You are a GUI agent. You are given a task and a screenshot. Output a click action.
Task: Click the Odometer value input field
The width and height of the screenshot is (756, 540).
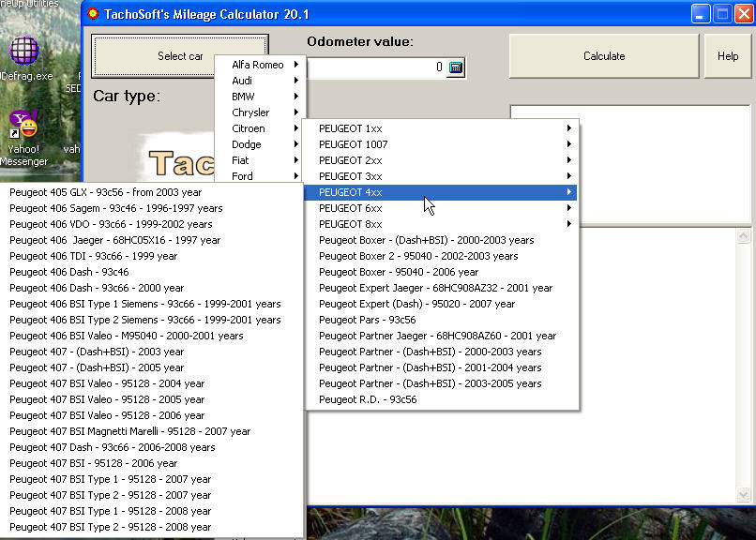click(x=377, y=67)
